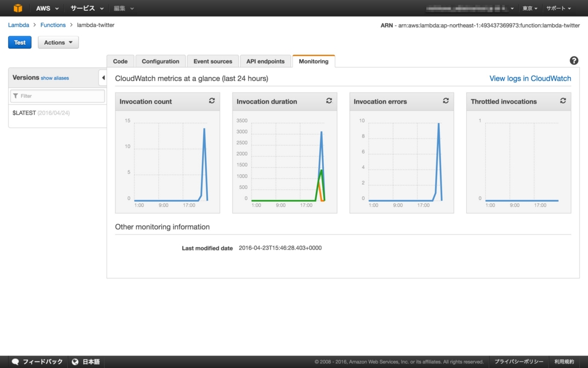The height and width of the screenshot is (368, 588).
Task: Click the AWS orange cube logo
Action: 18,8
